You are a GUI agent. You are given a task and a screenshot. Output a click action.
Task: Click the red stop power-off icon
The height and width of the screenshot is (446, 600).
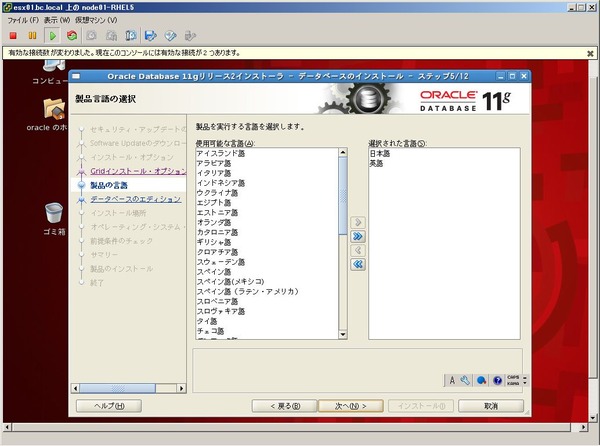[13, 36]
